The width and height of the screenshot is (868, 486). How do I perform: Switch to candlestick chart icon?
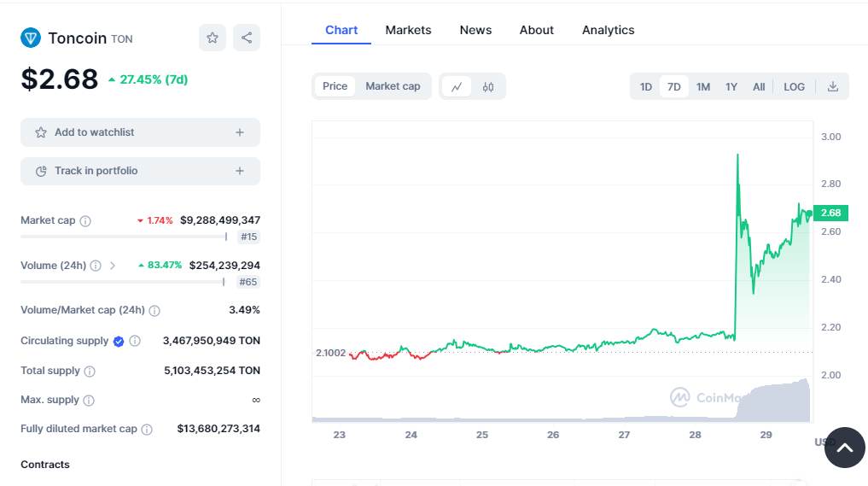click(488, 86)
